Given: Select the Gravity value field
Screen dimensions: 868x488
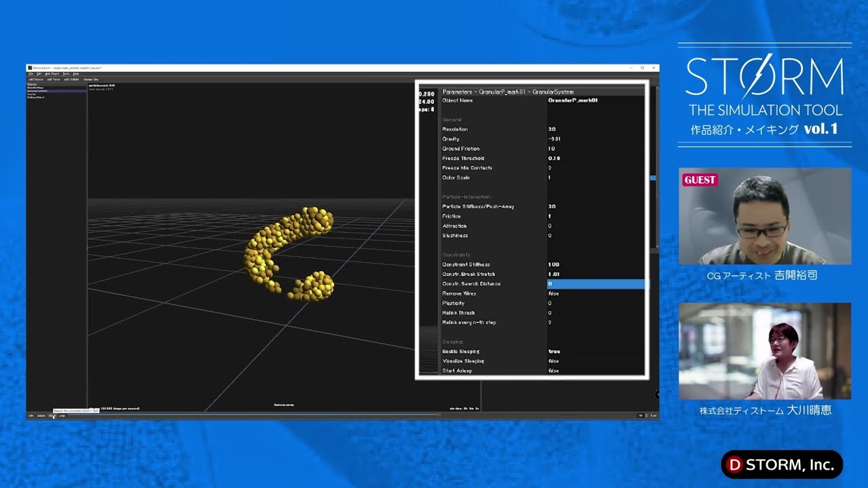Looking at the screenshot, I should [597, 139].
